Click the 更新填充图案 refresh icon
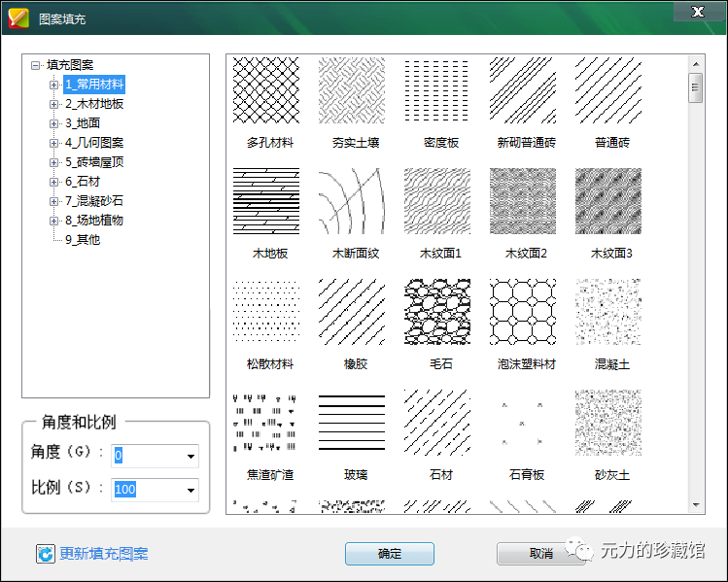Image resolution: width=728 pixels, height=582 pixels. (x=46, y=554)
